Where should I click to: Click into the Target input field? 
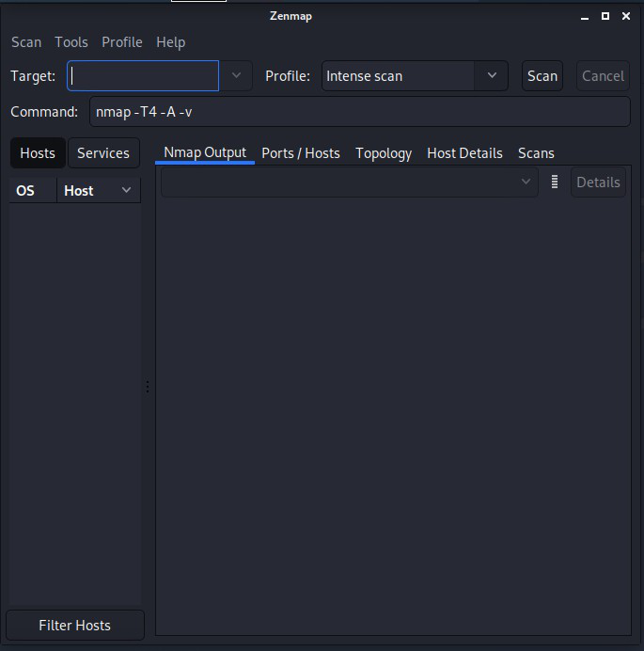[143, 76]
